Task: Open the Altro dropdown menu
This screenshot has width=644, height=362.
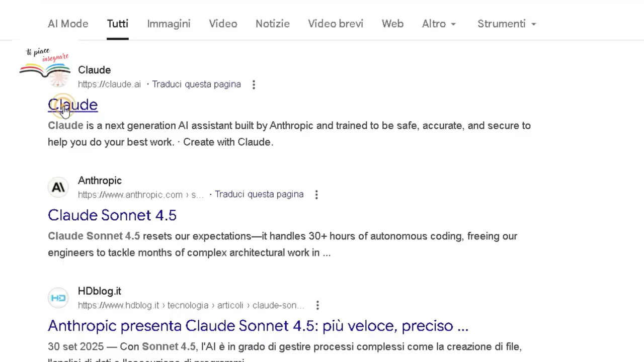Action: point(438,24)
